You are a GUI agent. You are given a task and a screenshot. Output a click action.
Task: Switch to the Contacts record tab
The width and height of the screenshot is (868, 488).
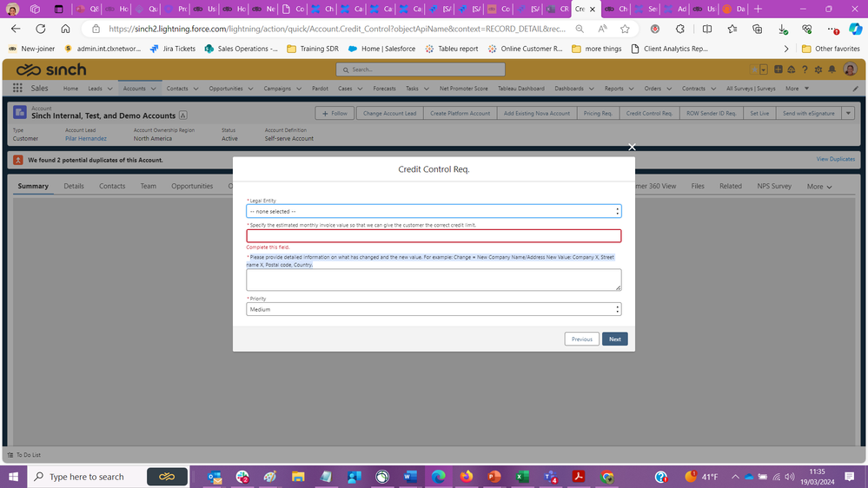coord(112,187)
